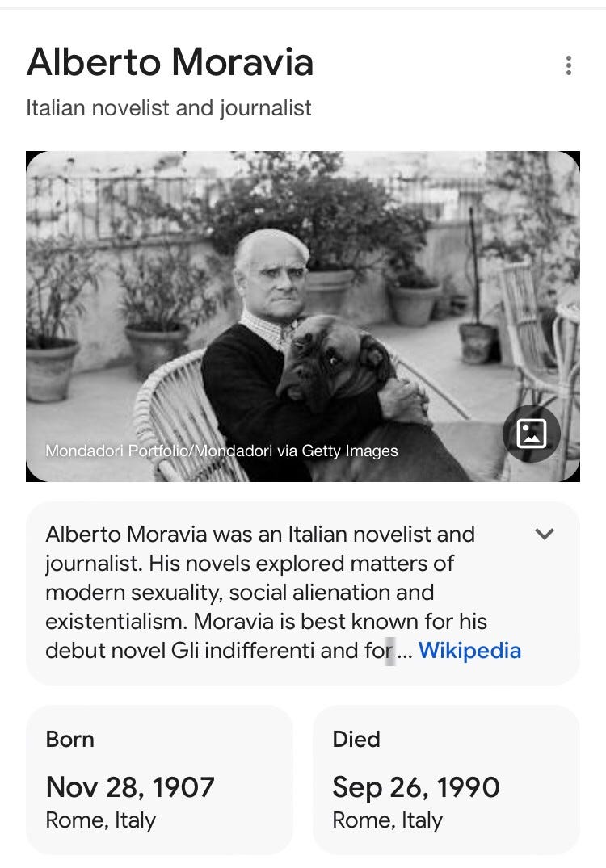Tap the Born info card
The width and height of the screenshot is (606, 868).
[x=159, y=780]
